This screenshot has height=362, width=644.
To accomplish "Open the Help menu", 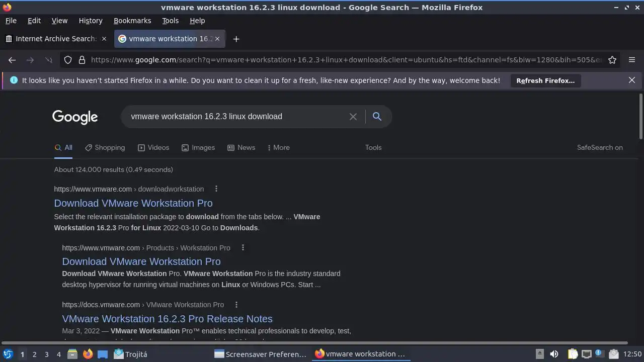I will (197, 21).
